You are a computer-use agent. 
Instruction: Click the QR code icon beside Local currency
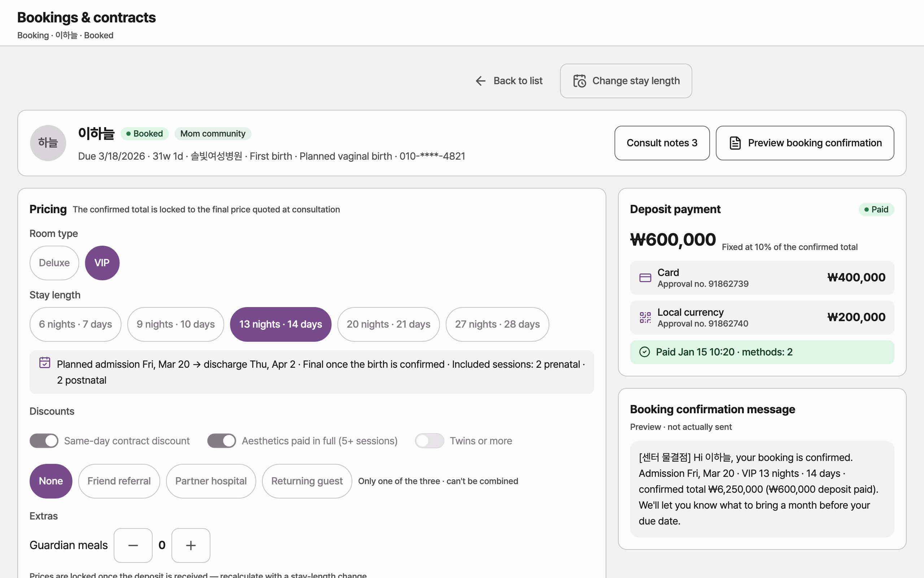(x=645, y=317)
